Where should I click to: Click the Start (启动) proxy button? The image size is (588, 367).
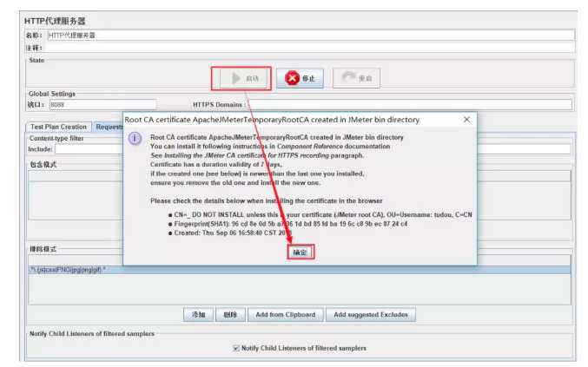[x=244, y=78]
